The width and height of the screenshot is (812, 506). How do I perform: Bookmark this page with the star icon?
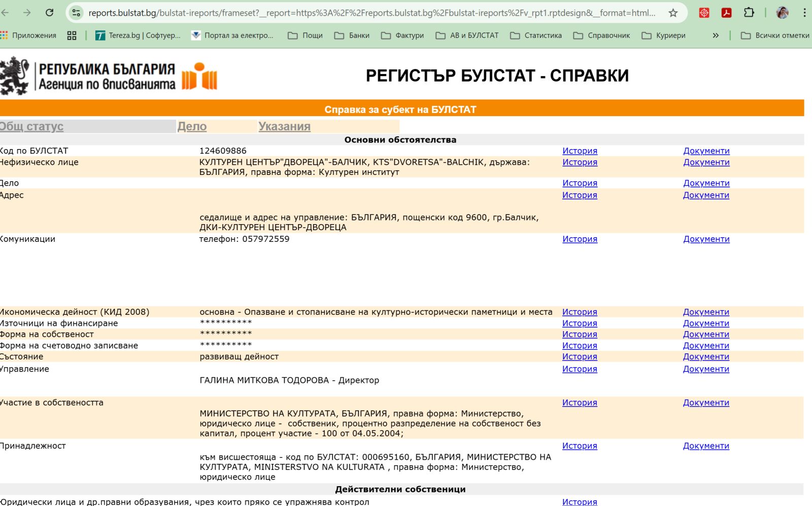tap(673, 13)
